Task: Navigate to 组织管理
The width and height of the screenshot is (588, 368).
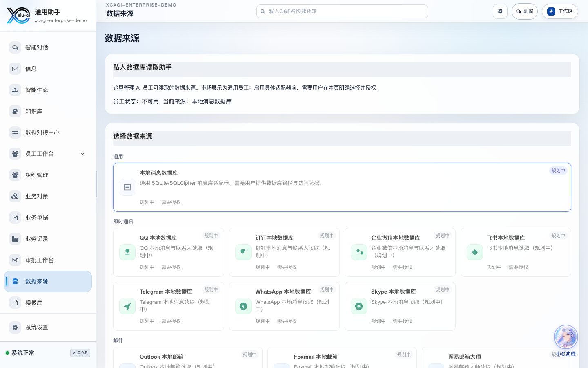Action: pyautogui.click(x=48, y=175)
